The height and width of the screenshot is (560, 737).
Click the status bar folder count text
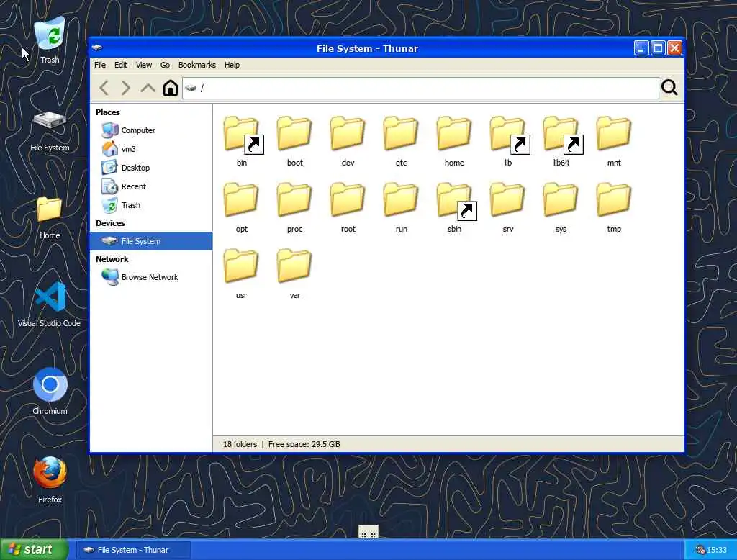[240, 444]
